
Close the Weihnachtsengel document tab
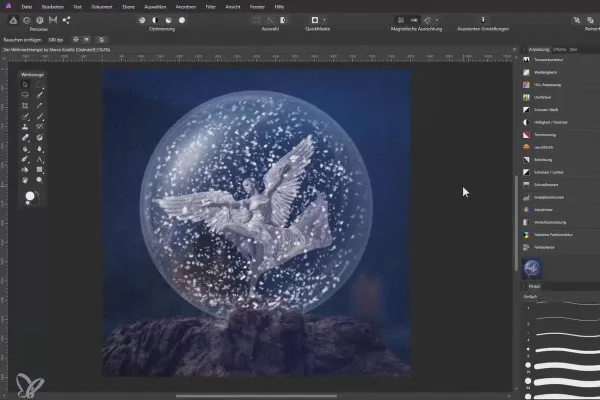point(514,49)
